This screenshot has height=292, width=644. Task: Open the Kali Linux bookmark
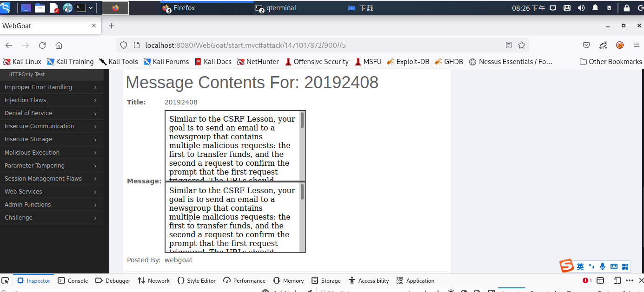(22, 62)
